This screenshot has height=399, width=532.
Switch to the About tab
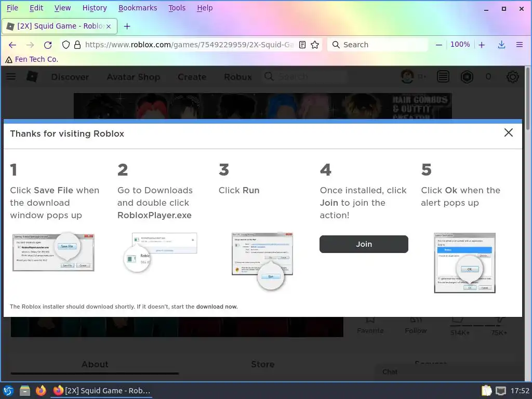95,365
